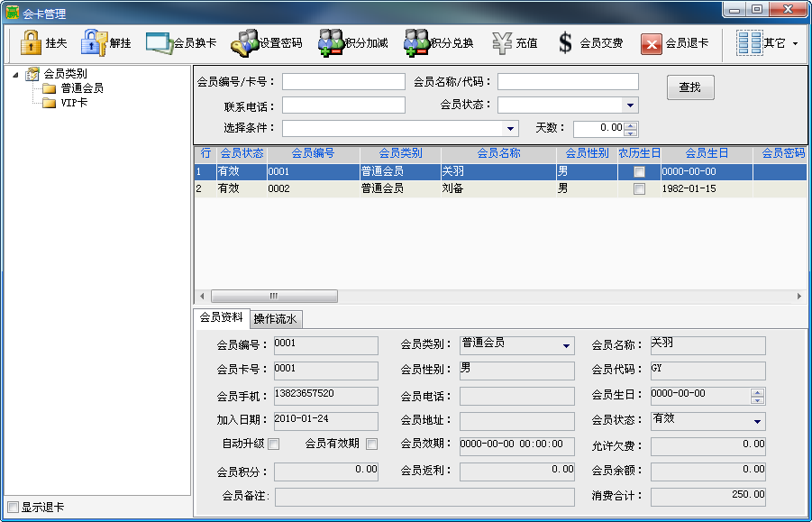The height and width of the screenshot is (522, 812).
Task: Click the 积分兑换 toolbar icon
Action: [x=415, y=42]
